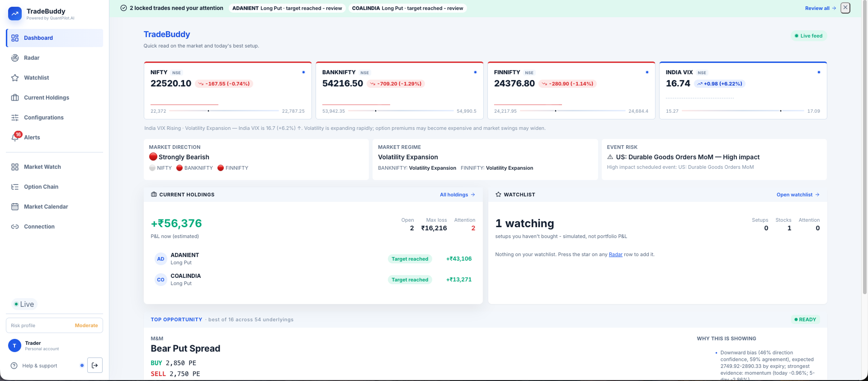This screenshot has width=868, height=381.
Task: Click the TradeBuddy logo icon in the sidebar
Action: [15, 14]
